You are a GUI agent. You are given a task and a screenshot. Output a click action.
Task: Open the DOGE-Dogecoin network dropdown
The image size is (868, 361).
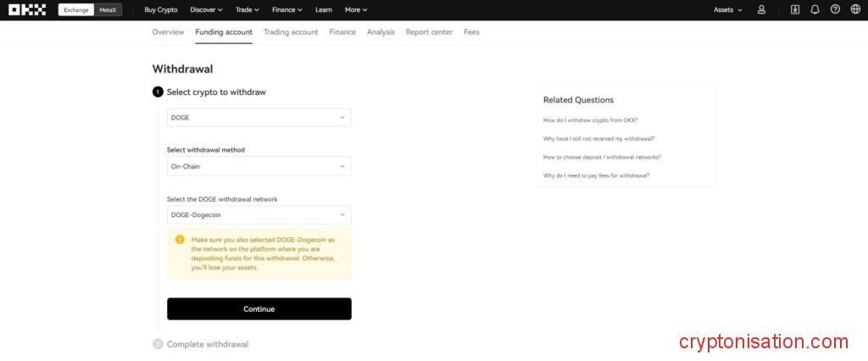tap(259, 215)
